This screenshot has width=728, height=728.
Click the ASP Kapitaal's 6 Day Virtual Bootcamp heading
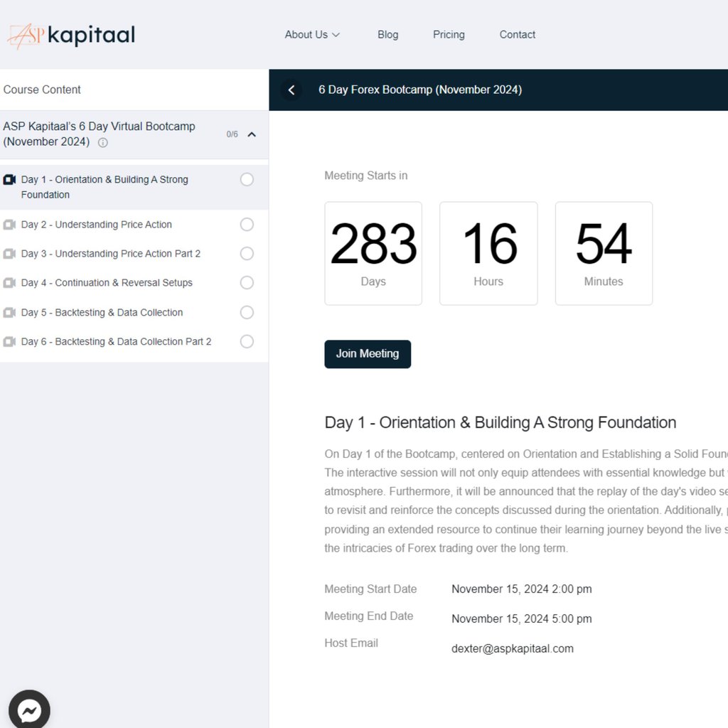pos(99,134)
